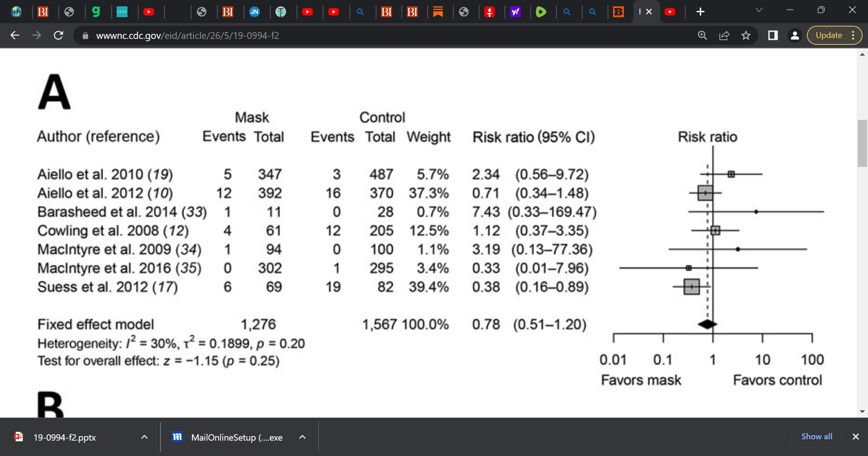
Task: Switch to the STAT news tab
Action: click(x=122, y=12)
